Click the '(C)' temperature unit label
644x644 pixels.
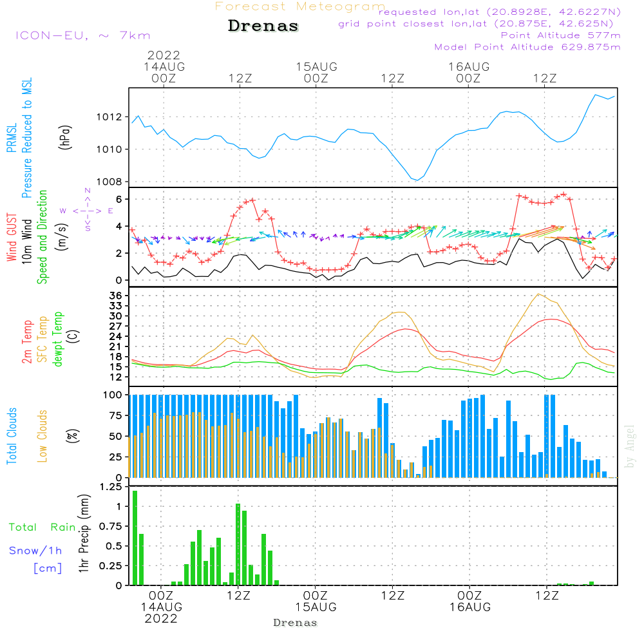click(74, 336)
